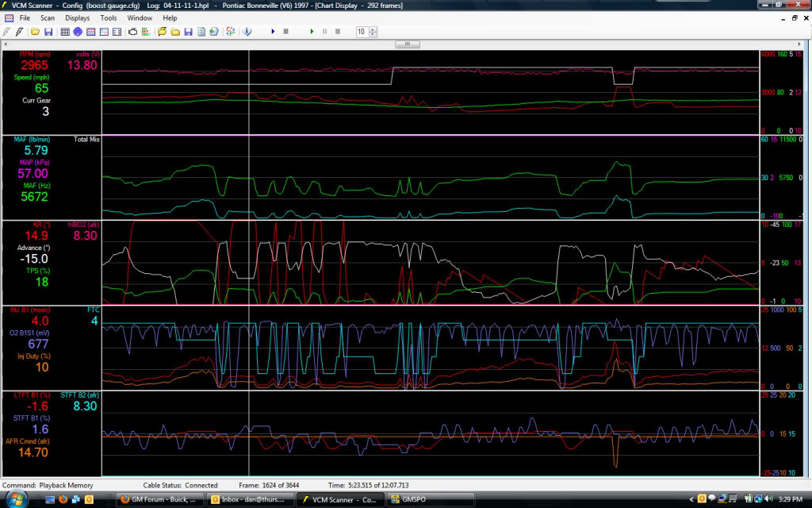
Task: Click the Frame: 1624 of 3644 status text
Action: coord(269,485)
